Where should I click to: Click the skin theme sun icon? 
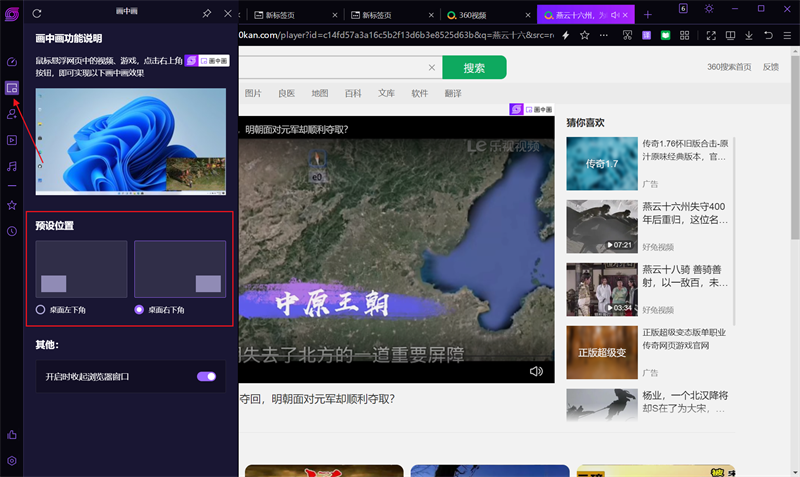click(x=709, y=9)
